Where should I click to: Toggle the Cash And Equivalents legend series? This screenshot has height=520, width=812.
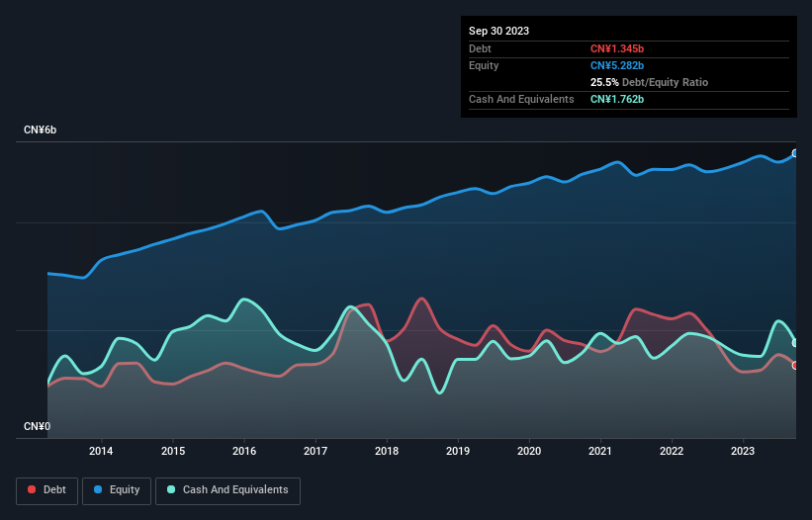coord(227,489)
